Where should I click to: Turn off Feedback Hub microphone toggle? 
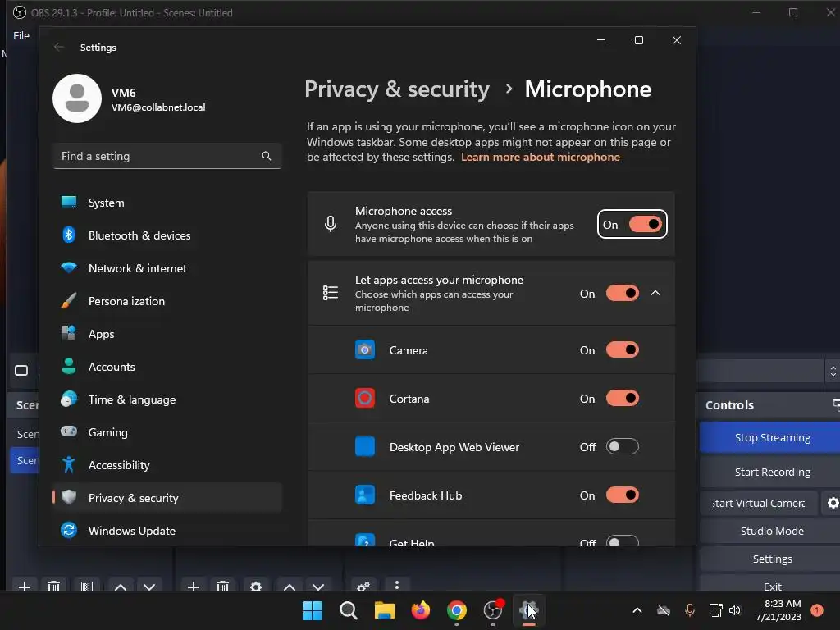pos(622,495)
